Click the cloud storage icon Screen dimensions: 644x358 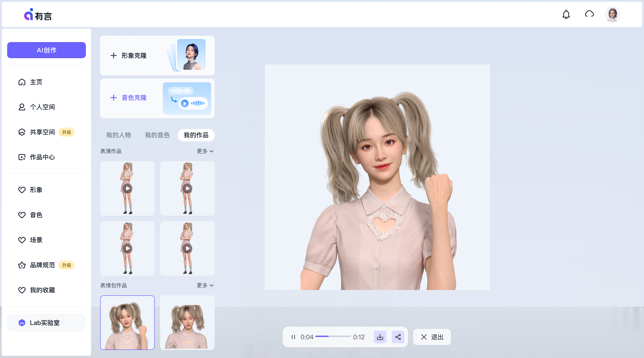(589, 14)
